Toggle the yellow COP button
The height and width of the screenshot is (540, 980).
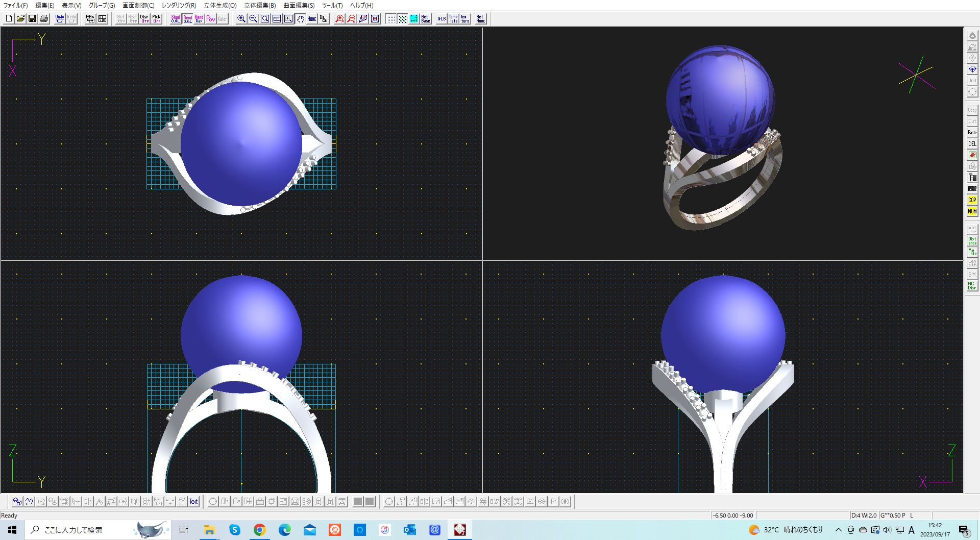972,200
